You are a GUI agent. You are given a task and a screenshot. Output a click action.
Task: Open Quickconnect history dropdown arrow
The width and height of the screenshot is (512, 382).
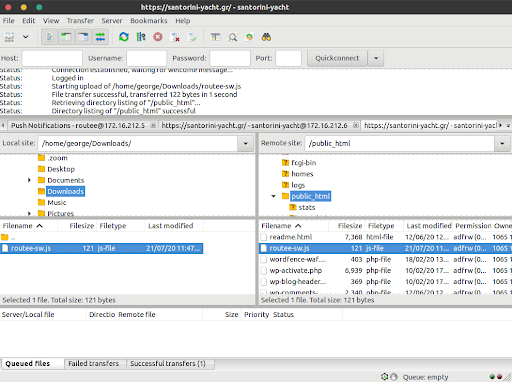376,58
